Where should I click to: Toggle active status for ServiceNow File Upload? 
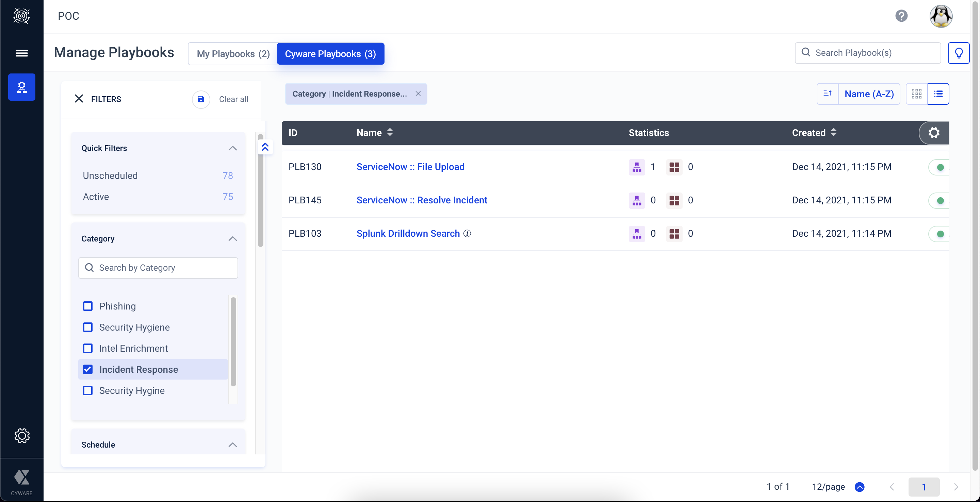(940, 167)
